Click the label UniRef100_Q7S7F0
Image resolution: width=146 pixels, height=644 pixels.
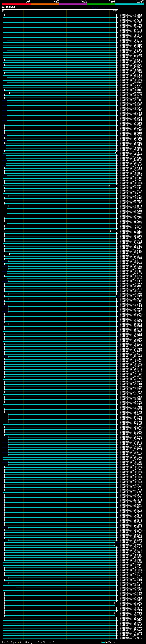[x=131, y=233]
